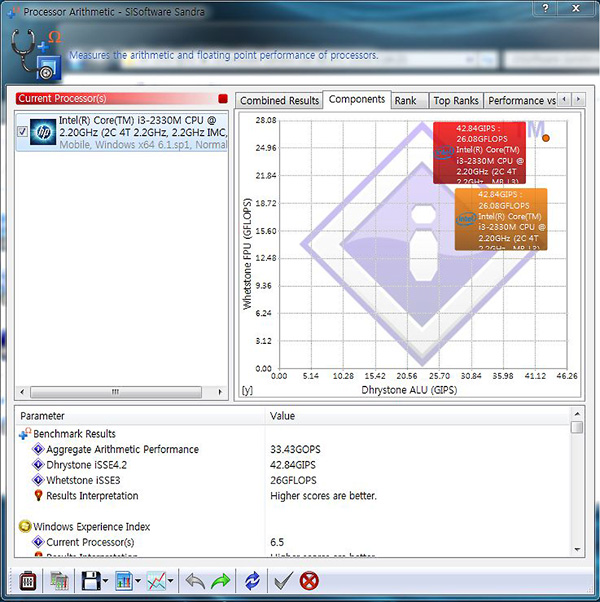This screenshot has height=602, width=600.
Task: Close the Processor Arithmetic window
Action: coord(576,8)
